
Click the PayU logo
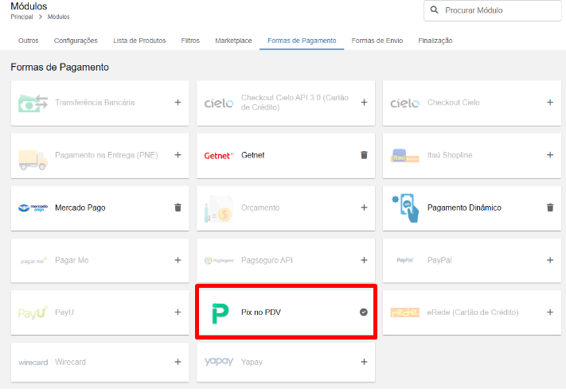coord(33,312)
